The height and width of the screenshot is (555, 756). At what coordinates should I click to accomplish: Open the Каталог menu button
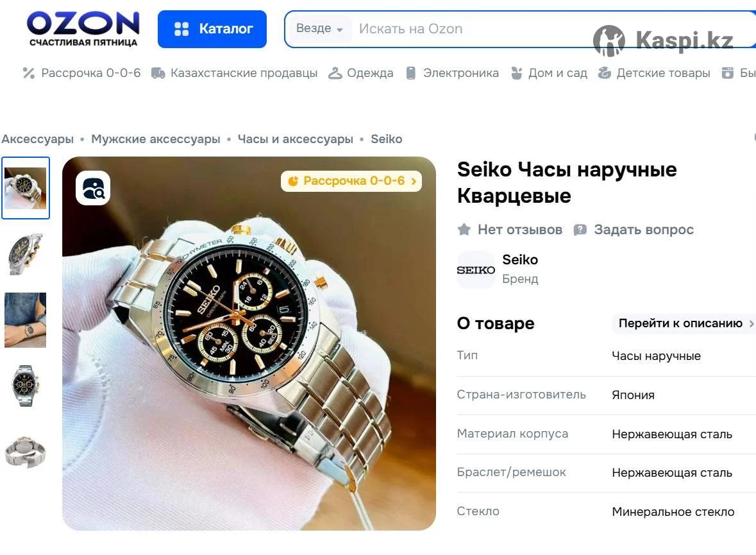212,29
